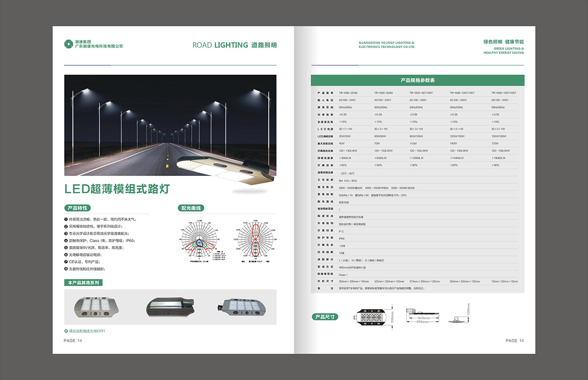Screen dimensions: 588x380
Task: Click the note 建议选配融捷光电灯杆
Action: pyautogui.click(x=87, y=331)
